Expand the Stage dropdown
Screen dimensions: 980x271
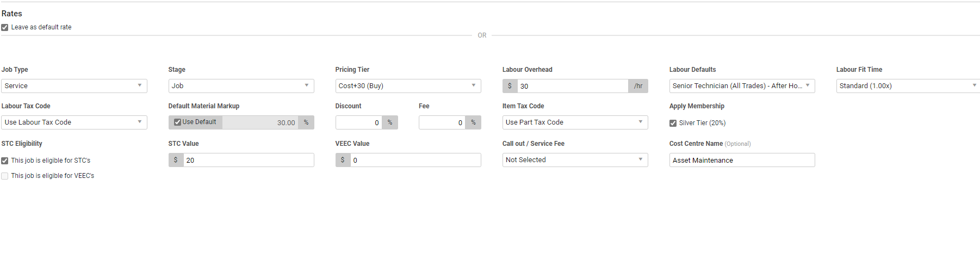pos(241,86)
